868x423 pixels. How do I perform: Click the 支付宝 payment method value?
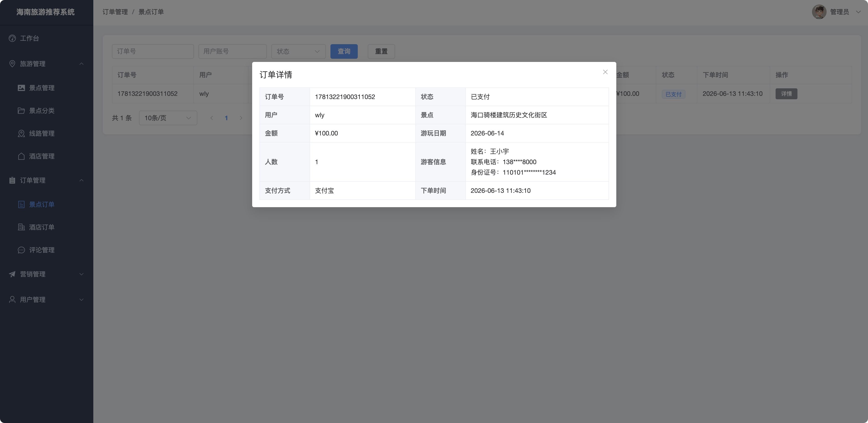pyautogui.click(x=324, y=191)
